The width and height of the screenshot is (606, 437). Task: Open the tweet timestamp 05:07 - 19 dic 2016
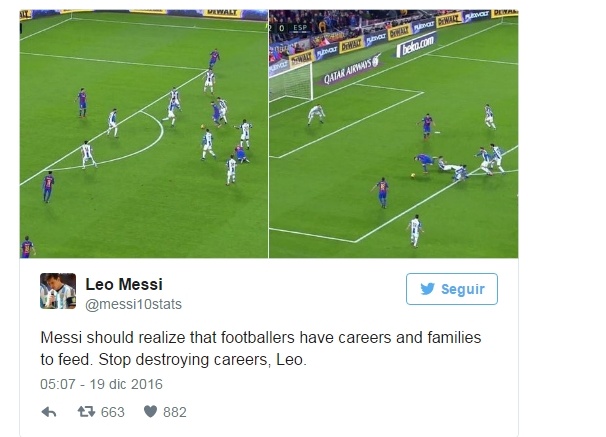pyautogui.click(x=101, y=383)
